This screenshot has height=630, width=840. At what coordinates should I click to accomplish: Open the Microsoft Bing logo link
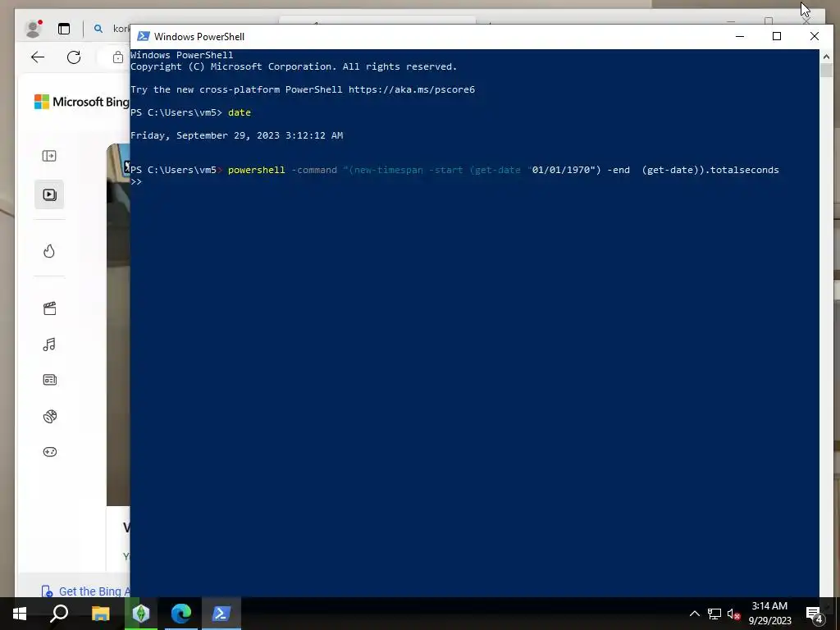click(81, 102)
